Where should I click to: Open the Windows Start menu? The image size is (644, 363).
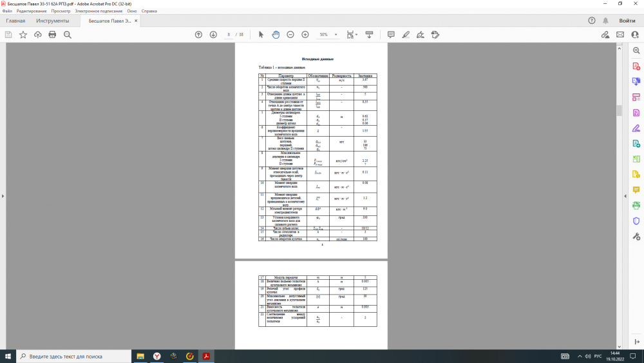(8, 356)
